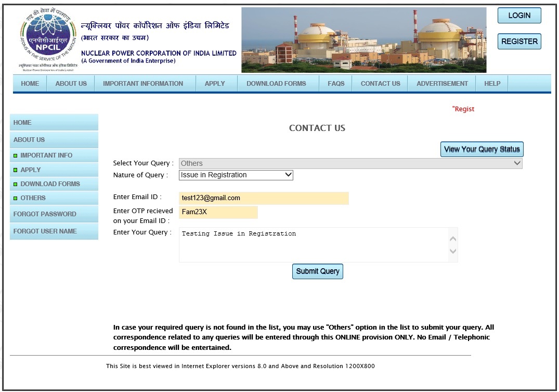The image size is (559, 392).
Task: Go to HOME in the top navigation bar
Action: click(30, 83)
